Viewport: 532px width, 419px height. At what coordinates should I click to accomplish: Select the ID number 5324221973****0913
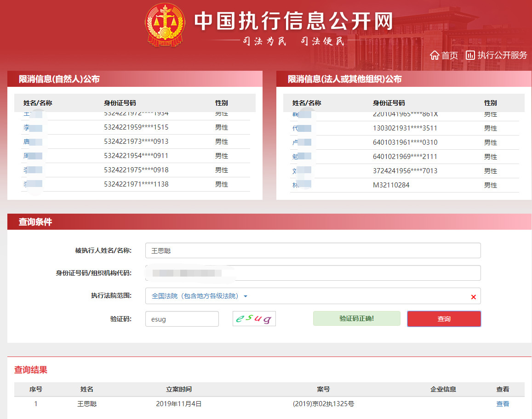136,142
